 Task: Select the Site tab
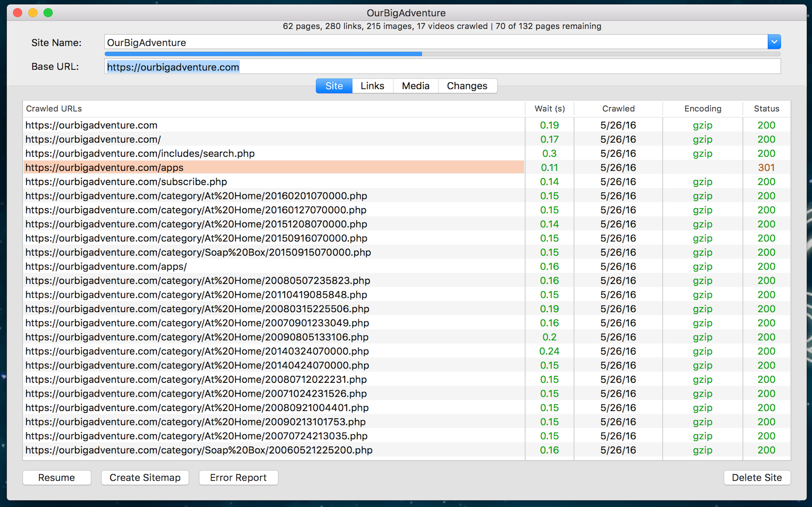(334, 86)
